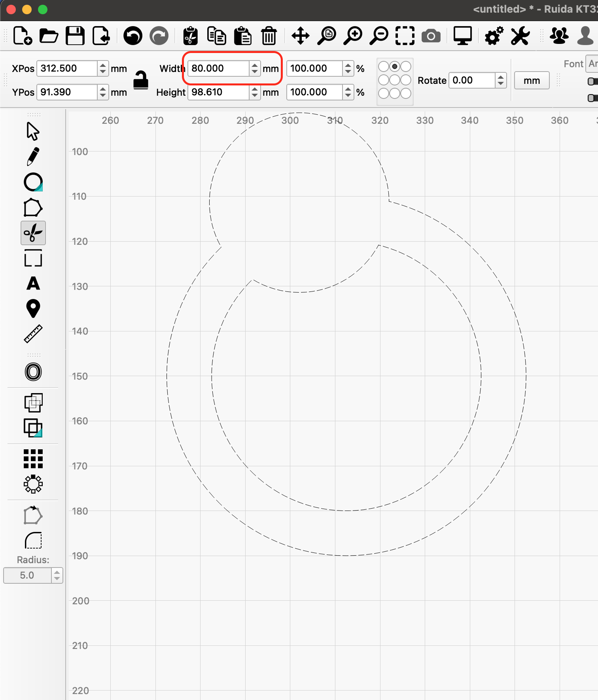Click the Undo button

[133, 36]
